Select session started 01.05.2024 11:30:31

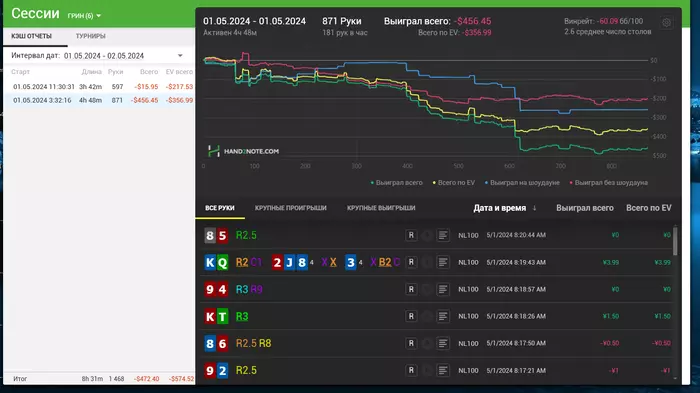pos(99,87)
